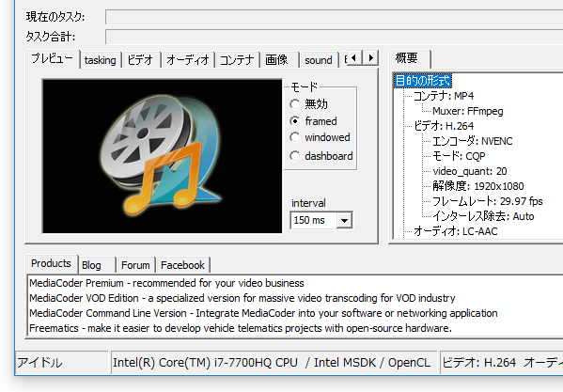Choose the dashboard preview mode
Screen dimensions: 563x392
(321, 156)
